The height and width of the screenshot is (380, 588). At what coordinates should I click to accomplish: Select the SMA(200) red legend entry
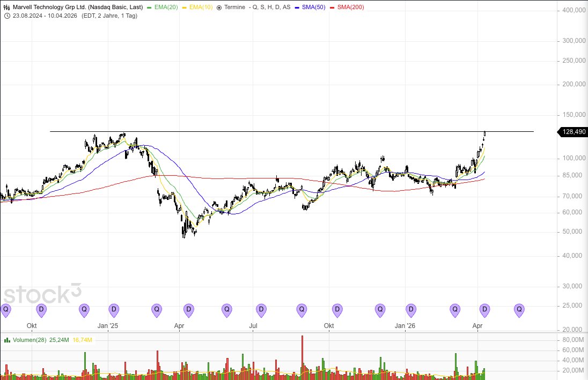point(347,7)
